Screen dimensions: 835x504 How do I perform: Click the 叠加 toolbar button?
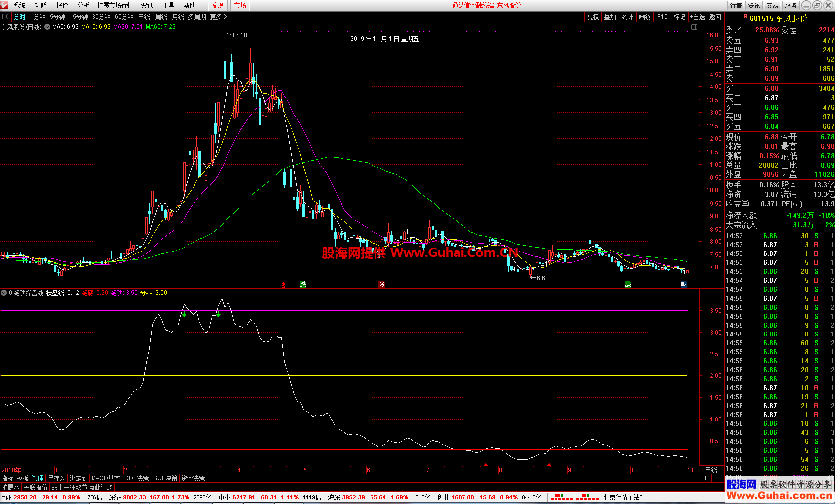pyautogui.click(x=610, y=17)
